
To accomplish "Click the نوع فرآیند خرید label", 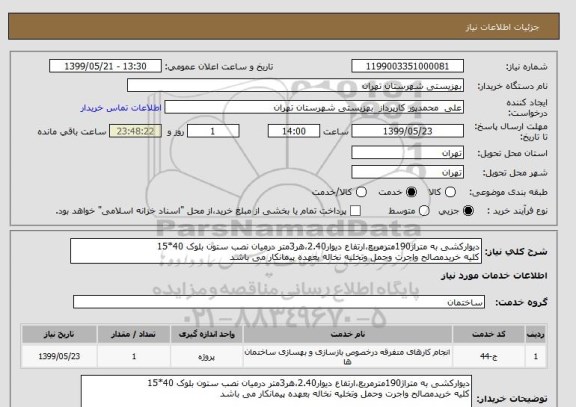I will (x=517, y=211).
